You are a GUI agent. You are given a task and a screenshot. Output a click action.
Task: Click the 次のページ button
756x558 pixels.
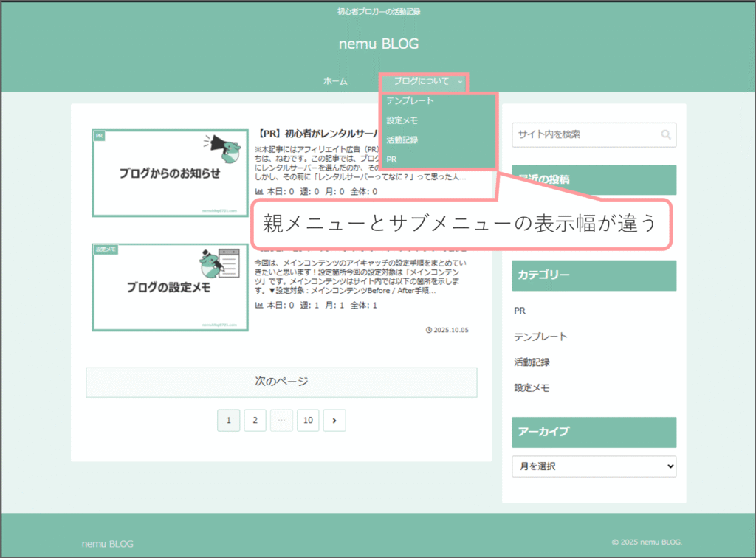[281, 382]
